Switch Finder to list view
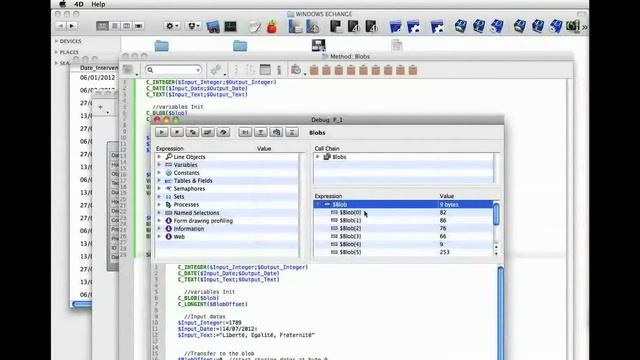This screenshot has width=640, height=360. point(115,26)
